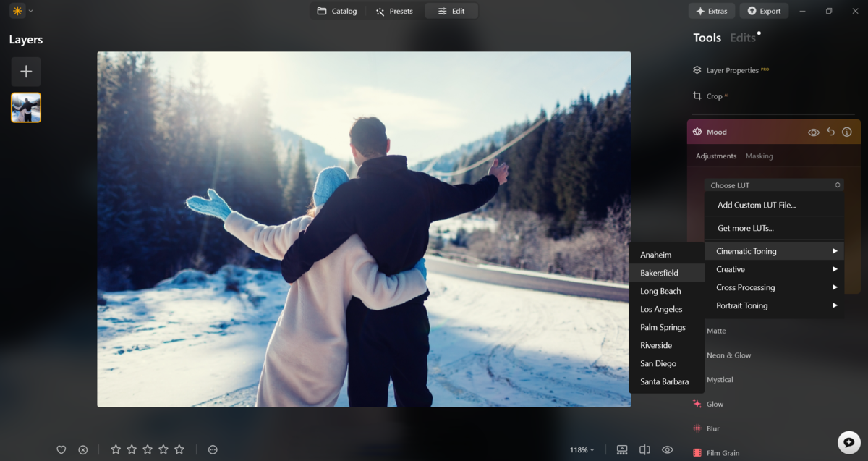Mark the photo as favorite
The image size is (868, 461).
point(61,449)
